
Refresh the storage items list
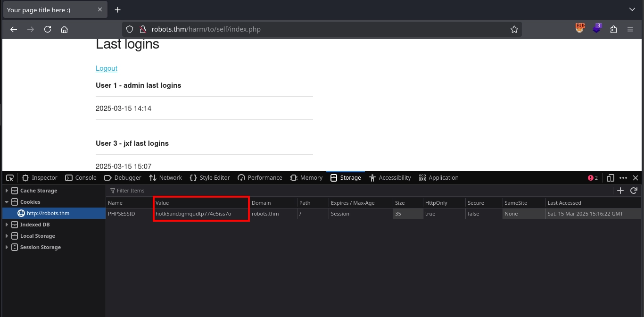(x=634, y=191)
